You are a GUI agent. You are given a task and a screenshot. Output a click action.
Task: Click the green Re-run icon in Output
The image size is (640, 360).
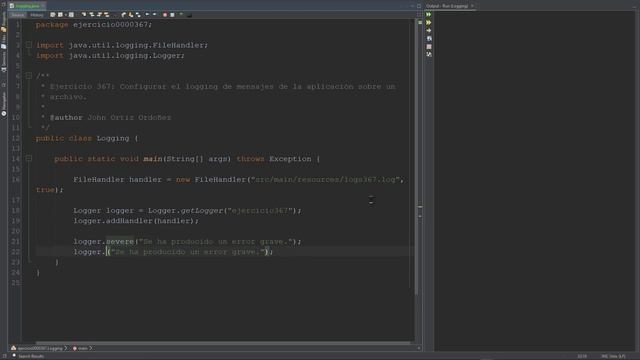pyautogui.click(x=429, y=14)
